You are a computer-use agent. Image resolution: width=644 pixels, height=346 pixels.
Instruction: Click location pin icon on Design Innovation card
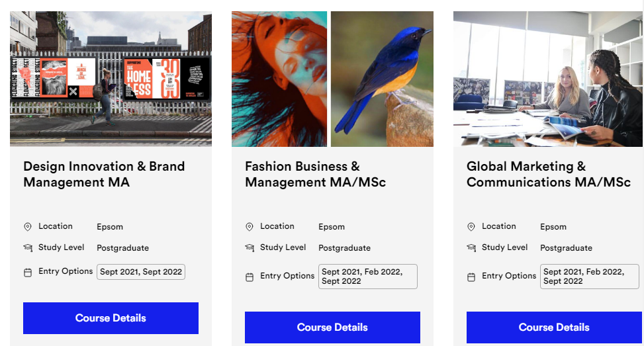click(28, 226)
